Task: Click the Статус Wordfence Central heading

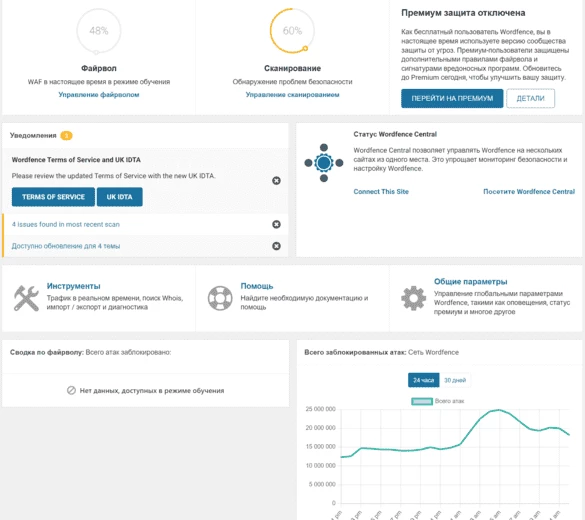Action: coord(395,134)
